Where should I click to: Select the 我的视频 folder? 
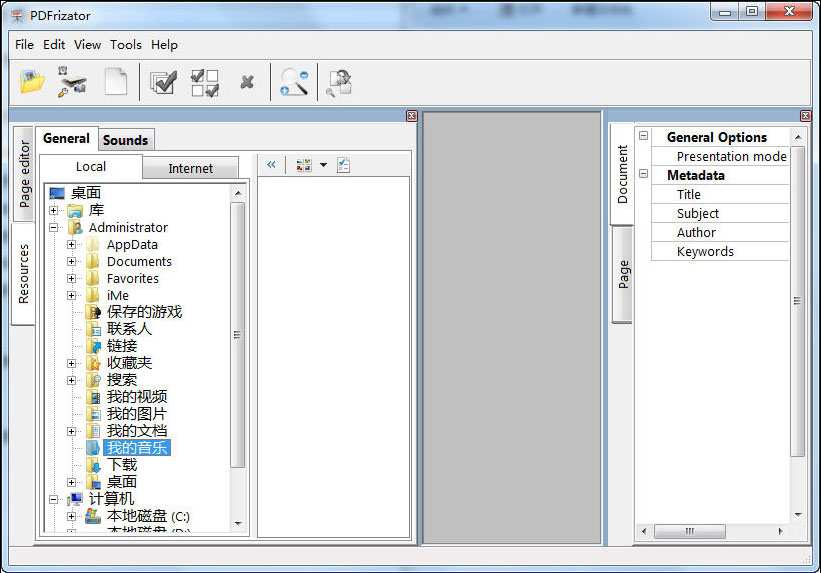(137, 396)
